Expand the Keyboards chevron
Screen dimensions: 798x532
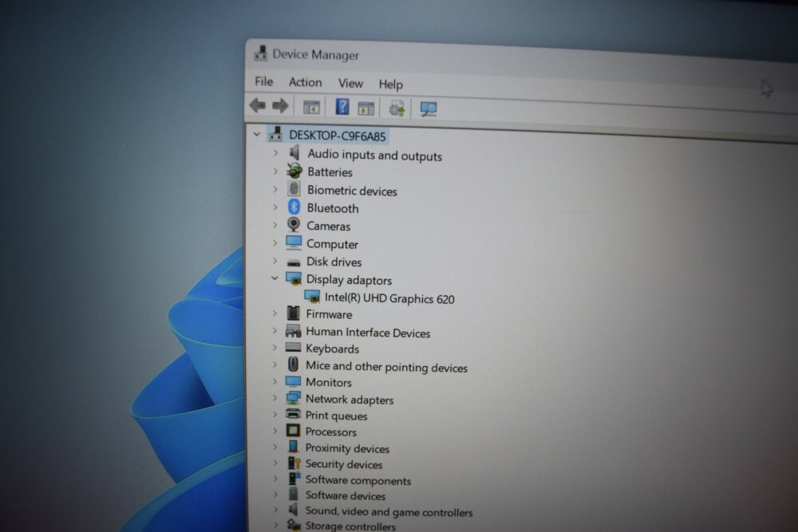275,348
